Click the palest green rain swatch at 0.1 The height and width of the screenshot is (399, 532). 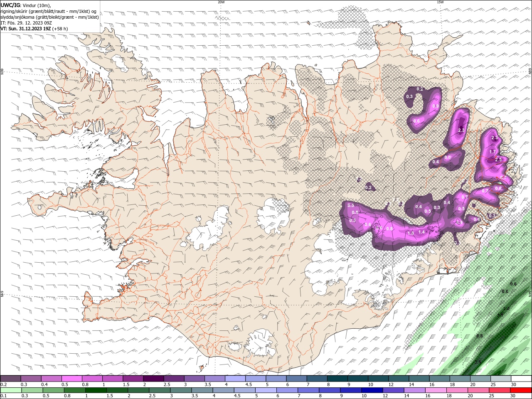pyautogui.click(x=10, y=390)
